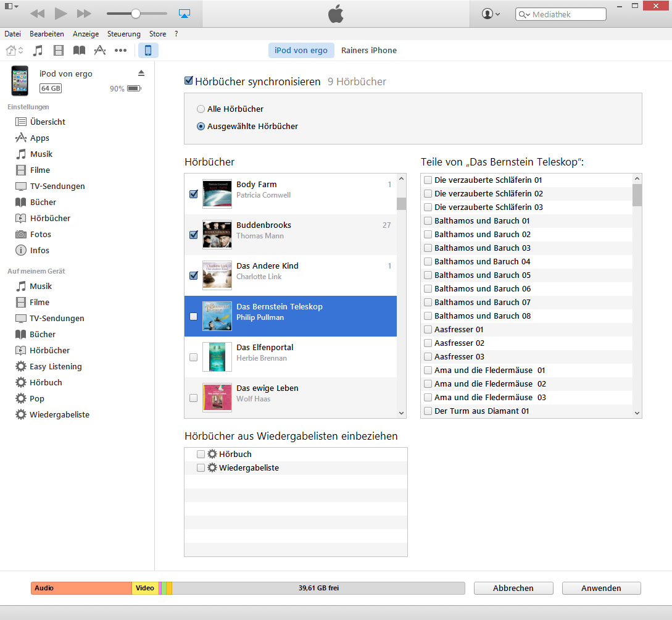Click the Body Farm cover thumbnail
The width and height of the screenshot is (672, 620).
(x=217, y=194)
